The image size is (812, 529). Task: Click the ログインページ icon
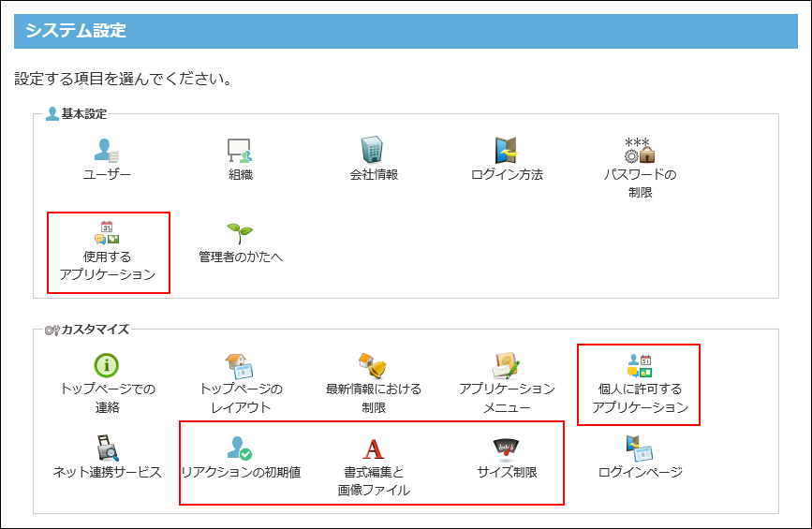pyautogui.click(x=640, y=448)
